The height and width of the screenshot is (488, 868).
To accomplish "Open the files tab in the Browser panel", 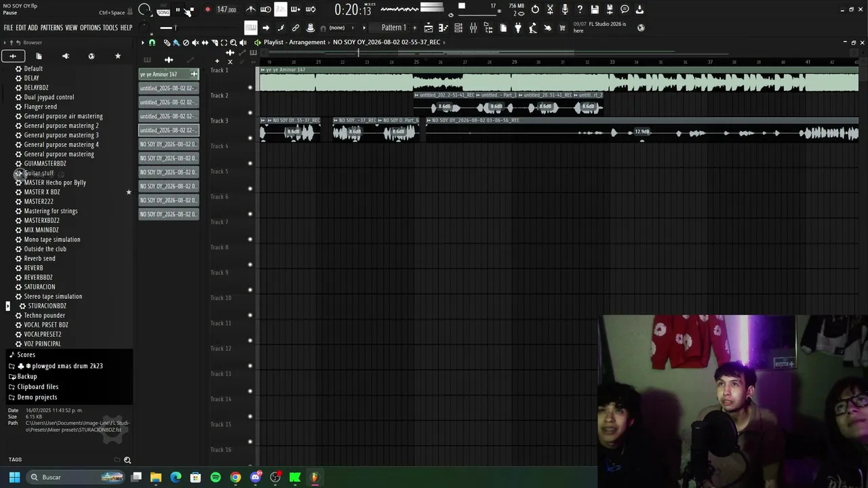I will (x=39, y=56).
